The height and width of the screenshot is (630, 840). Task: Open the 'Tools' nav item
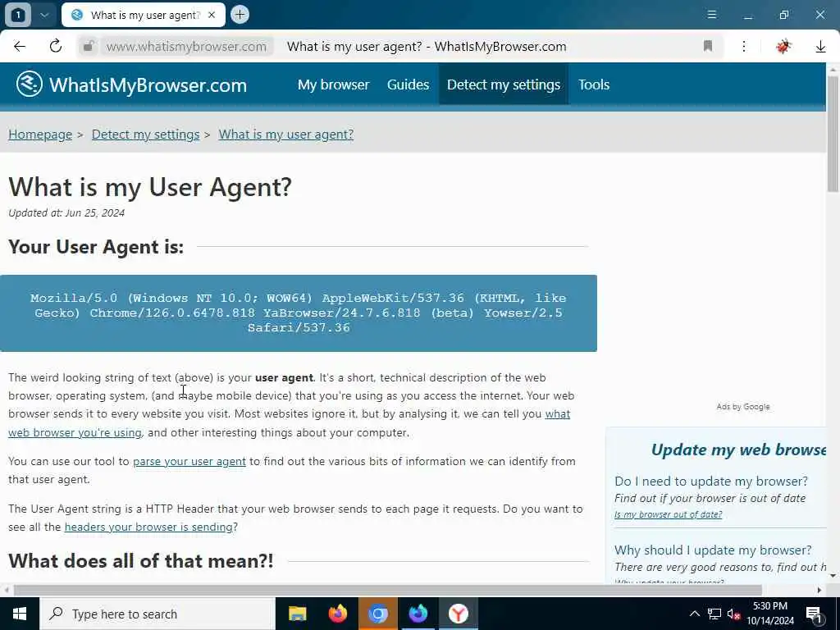(x=594, y=84)
